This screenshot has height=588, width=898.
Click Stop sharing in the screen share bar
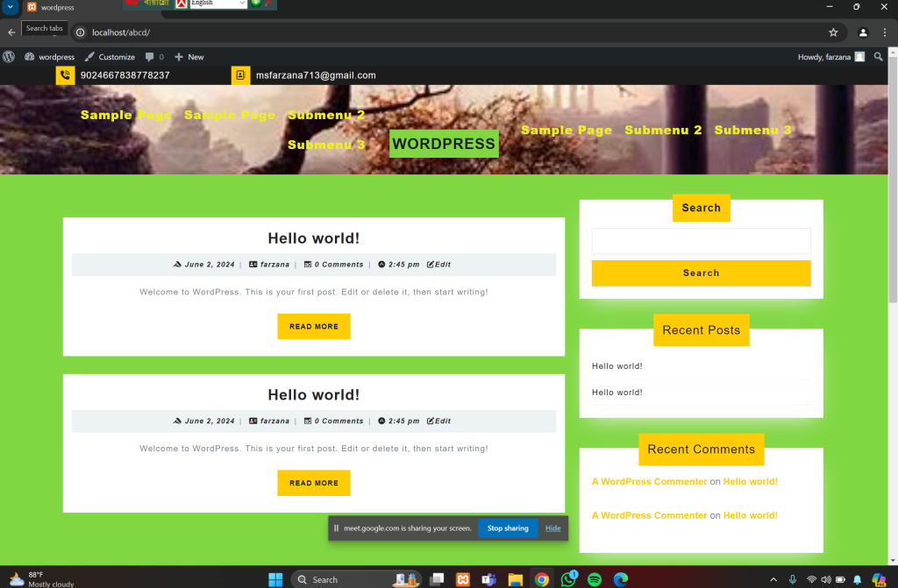508,528
